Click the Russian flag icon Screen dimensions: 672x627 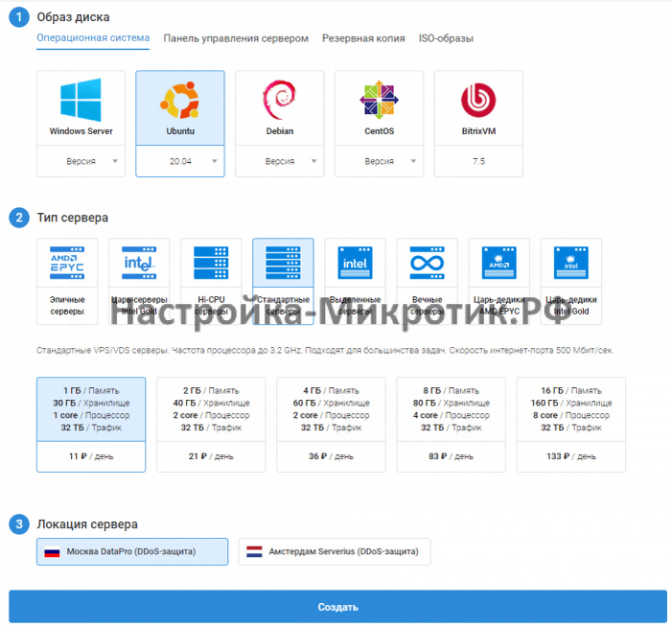point(52,552)
